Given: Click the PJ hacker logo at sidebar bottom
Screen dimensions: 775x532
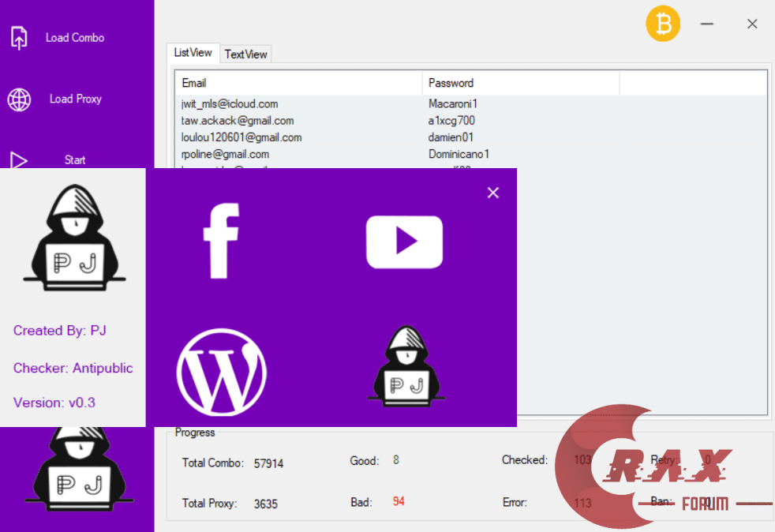Looking at the screenshot, I should pyautogui.click(x=79, y=469).
